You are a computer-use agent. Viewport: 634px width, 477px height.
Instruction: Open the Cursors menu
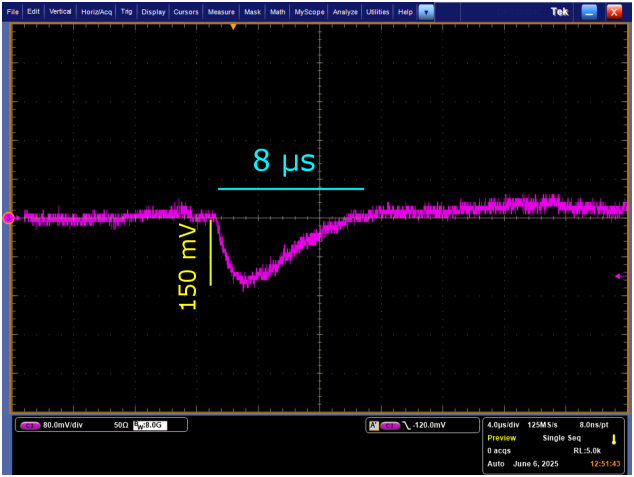186,12
